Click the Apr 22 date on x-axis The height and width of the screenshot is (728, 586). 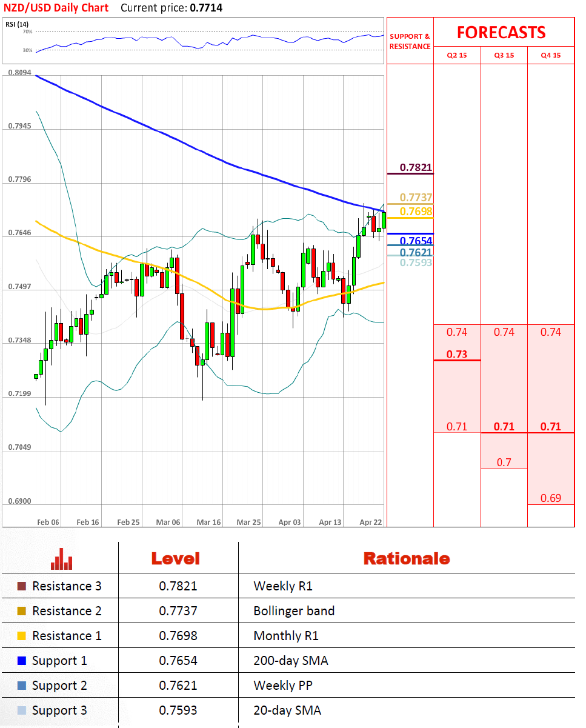pos(370,522)
